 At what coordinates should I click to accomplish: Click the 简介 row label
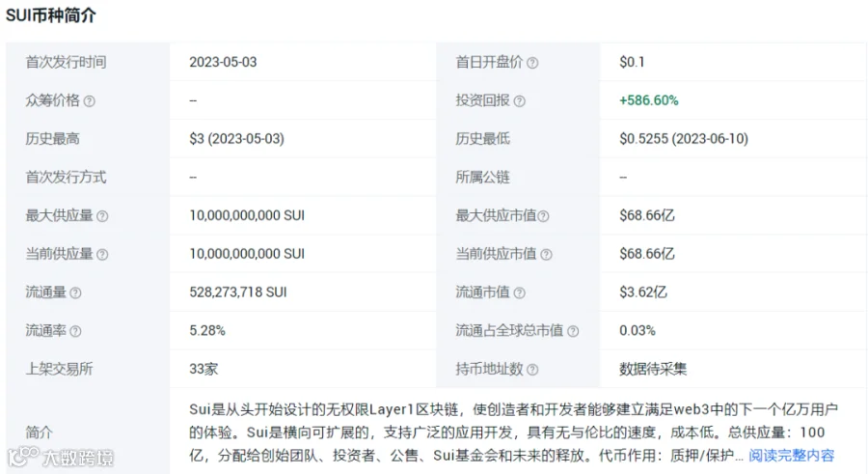(x=39, y=432)
